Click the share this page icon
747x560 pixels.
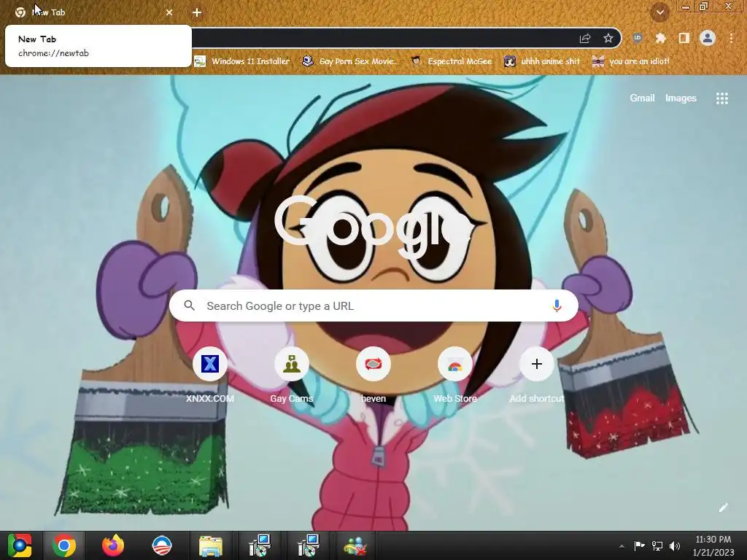coord(585,39)
